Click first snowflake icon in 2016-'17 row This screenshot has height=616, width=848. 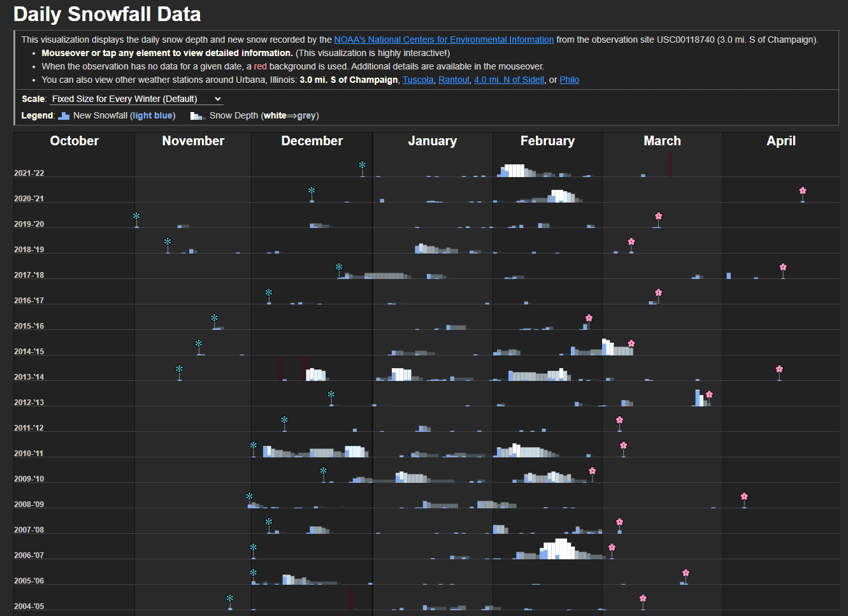tap(269, 293)
